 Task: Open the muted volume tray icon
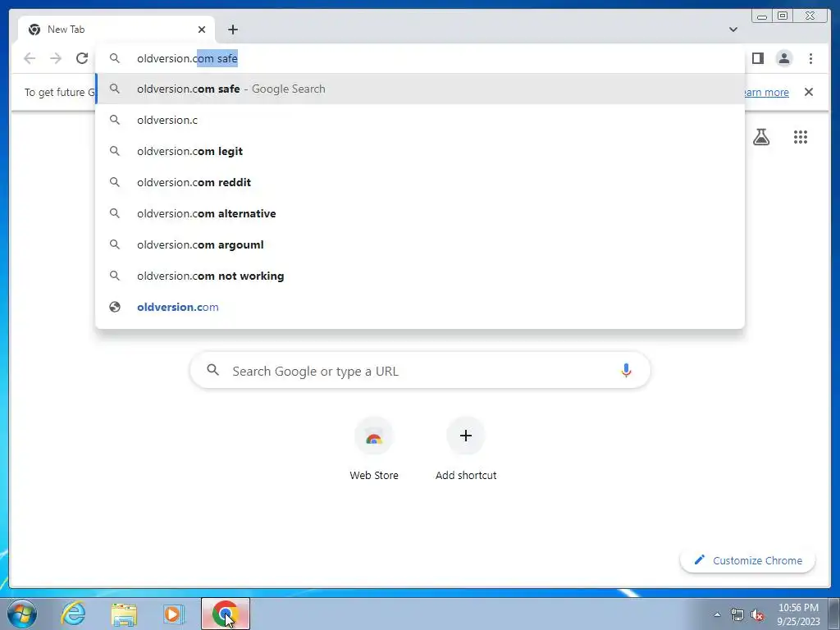pos(757,614)
